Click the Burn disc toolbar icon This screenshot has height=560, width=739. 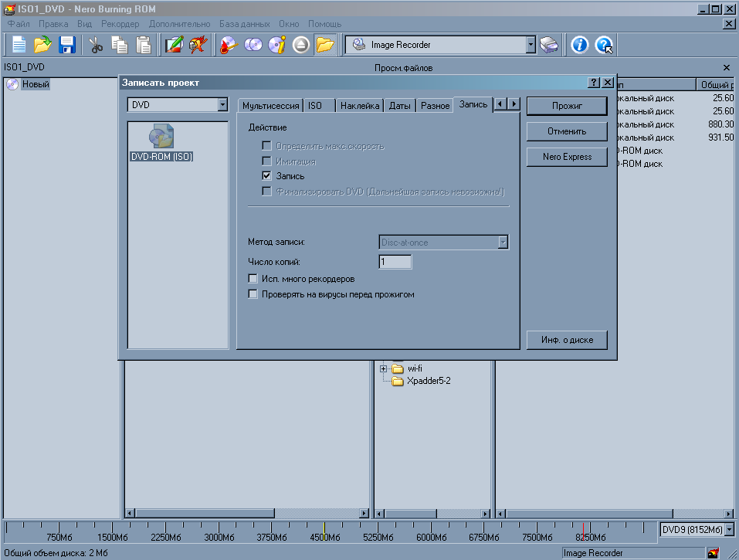pyautogui.click(x=229, y=45)
